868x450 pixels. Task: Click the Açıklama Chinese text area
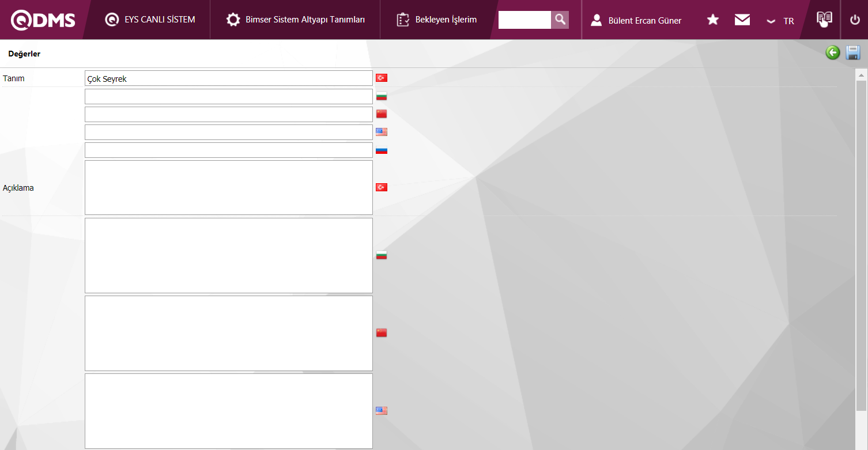click(x=229, y=333)
